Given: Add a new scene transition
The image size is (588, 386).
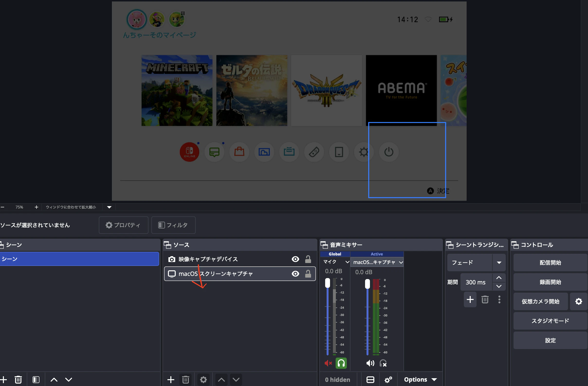Looking at the screenshot, I should (x=470, y=299).
